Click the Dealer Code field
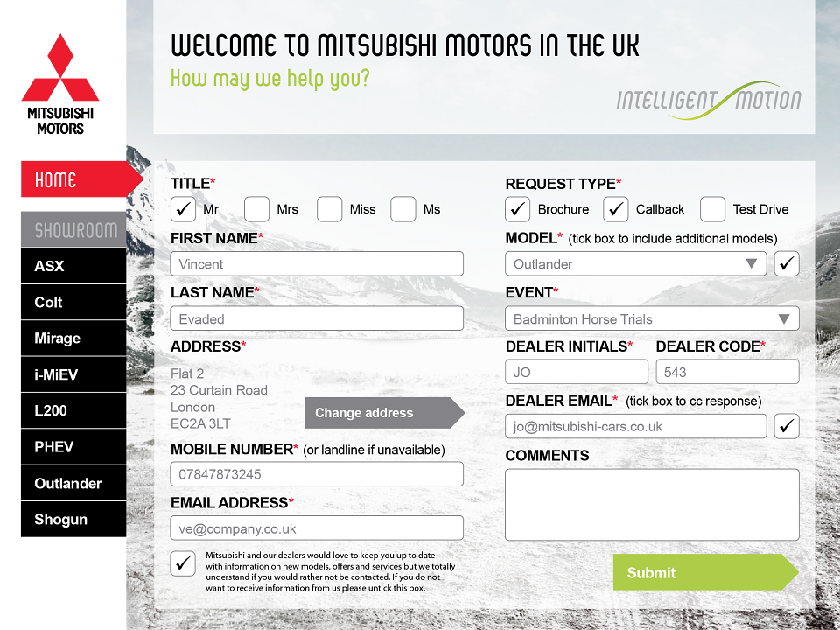Image resolution: width=840 pixels, height=630 pixels. [727, 372]
